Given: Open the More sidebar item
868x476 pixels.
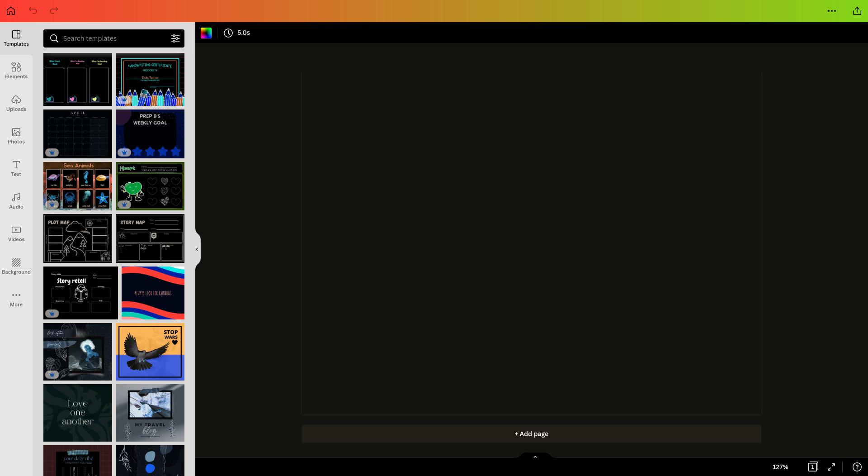Looking at the screenshot, I should tap(16, 299).
